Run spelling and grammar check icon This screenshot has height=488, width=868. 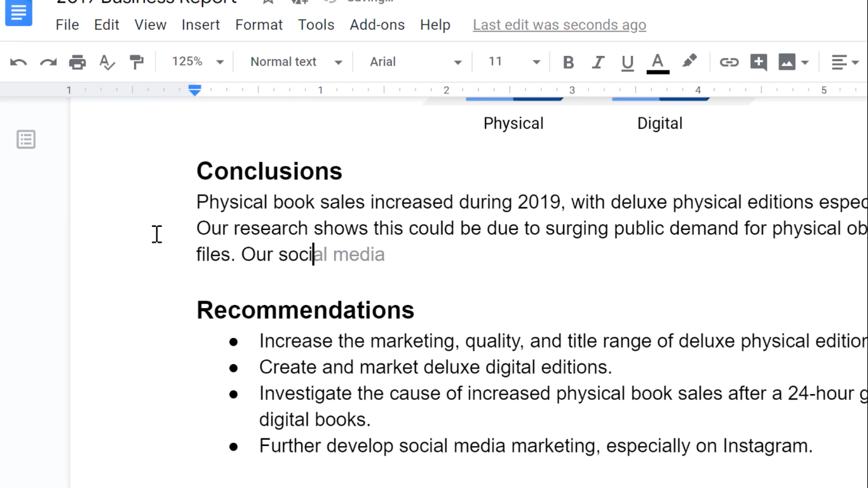(107, 62)
